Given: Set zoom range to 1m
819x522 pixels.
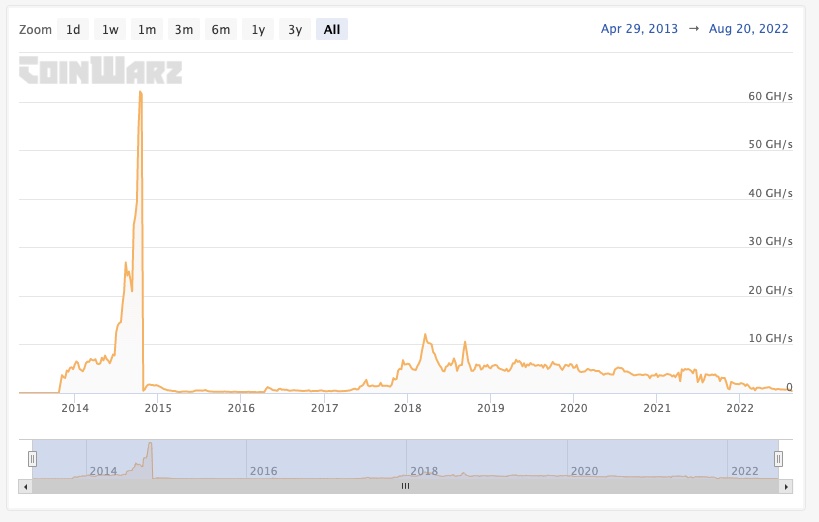Looking at the screenshot, I should pos(147,29).
